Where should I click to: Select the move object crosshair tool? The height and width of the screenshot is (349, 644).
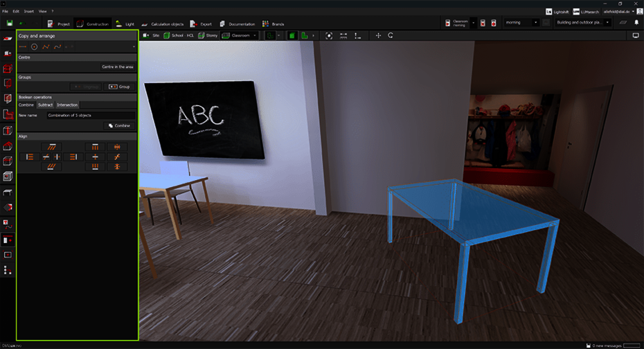click(x=378, y=35)
